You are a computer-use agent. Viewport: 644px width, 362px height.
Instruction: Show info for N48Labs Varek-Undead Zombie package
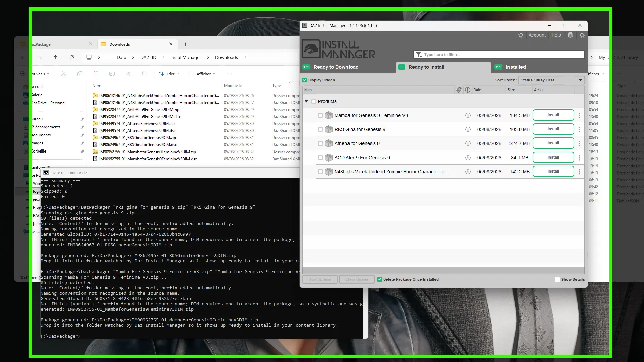coord(468,172)
